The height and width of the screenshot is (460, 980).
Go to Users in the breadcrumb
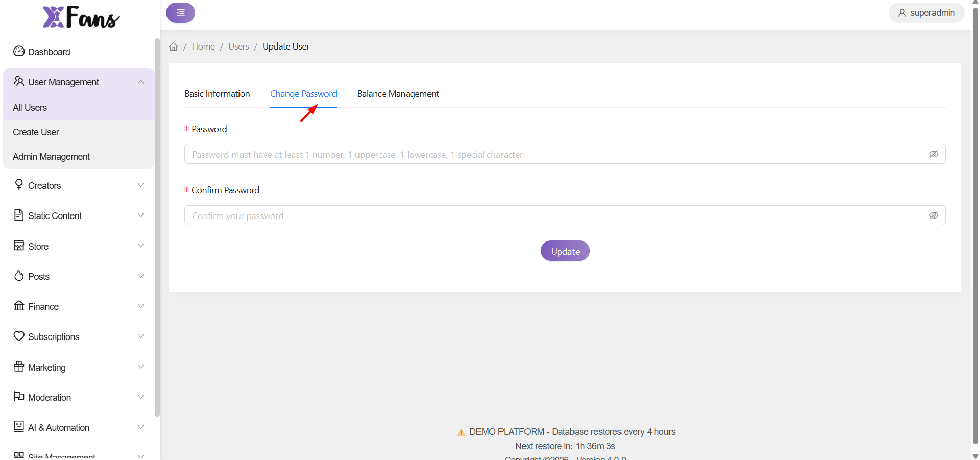point(238,46)
